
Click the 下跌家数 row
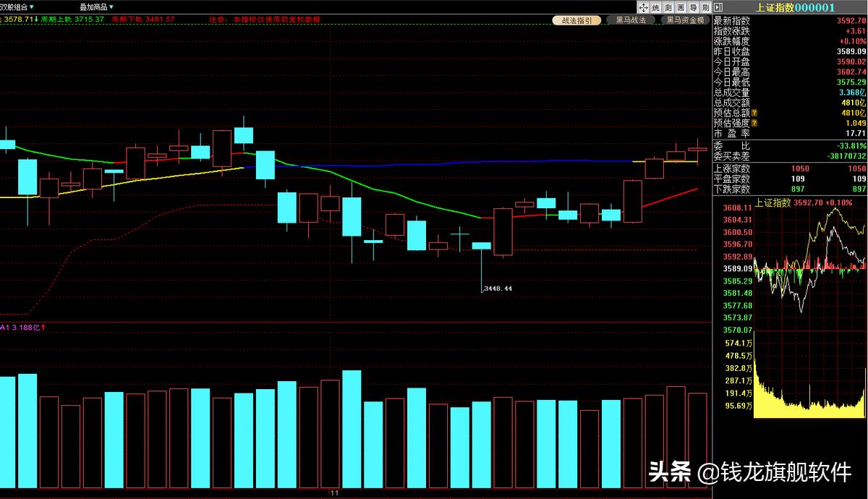tap(790, 189)
